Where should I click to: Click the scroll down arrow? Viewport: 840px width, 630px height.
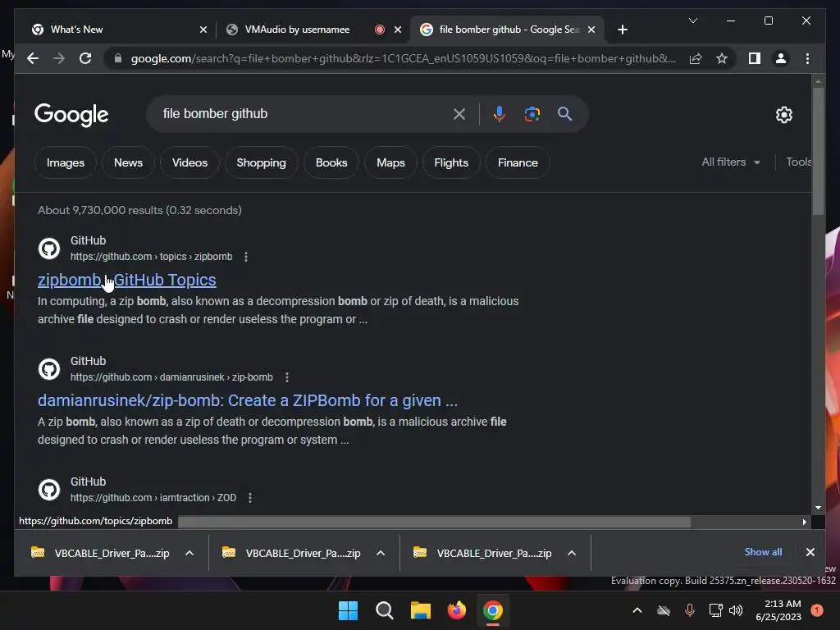click(818, 507)
